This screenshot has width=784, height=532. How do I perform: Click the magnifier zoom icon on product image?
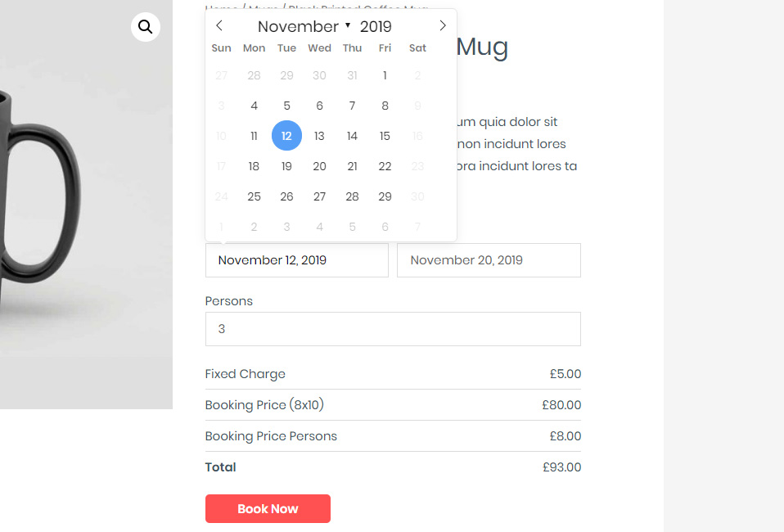coord(146,27)
